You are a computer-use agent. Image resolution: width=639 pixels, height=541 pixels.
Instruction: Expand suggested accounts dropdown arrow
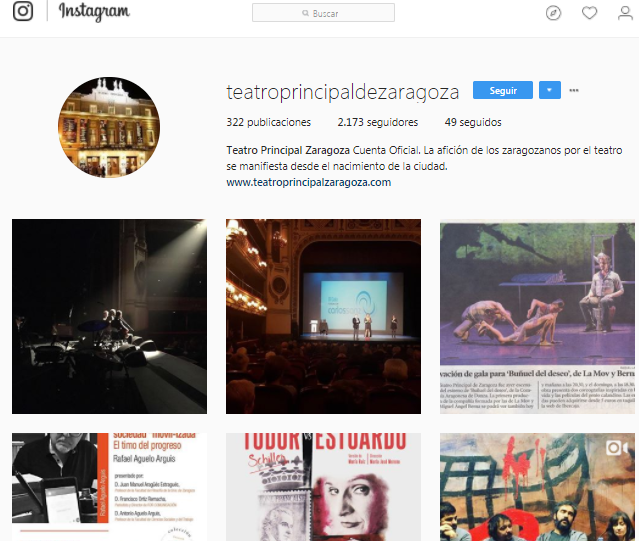pos(549,90)
